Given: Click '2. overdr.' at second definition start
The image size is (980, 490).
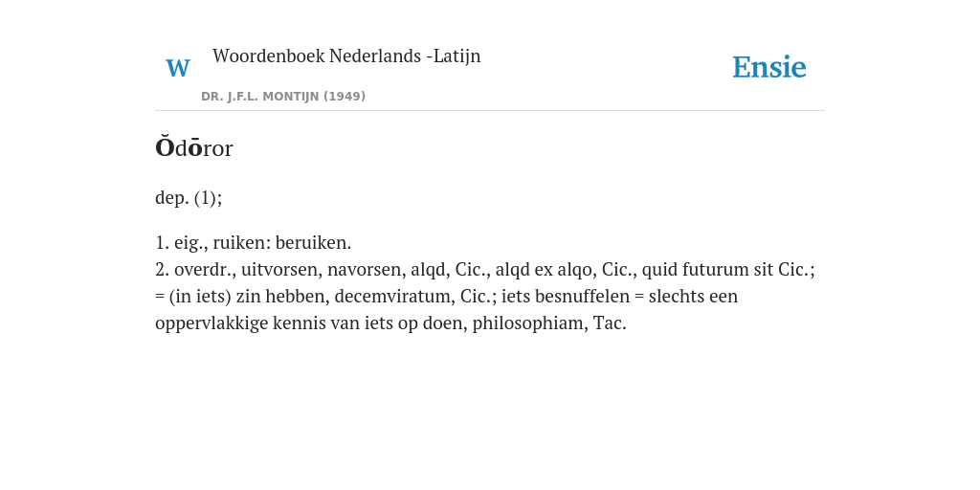Looking at the screenshot, I should click(193, 269).
